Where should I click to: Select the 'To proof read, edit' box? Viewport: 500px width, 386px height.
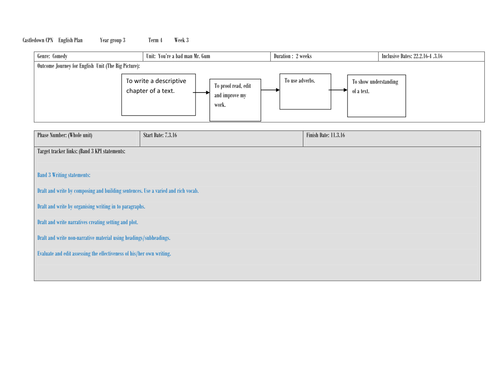[x=235, y=100]
